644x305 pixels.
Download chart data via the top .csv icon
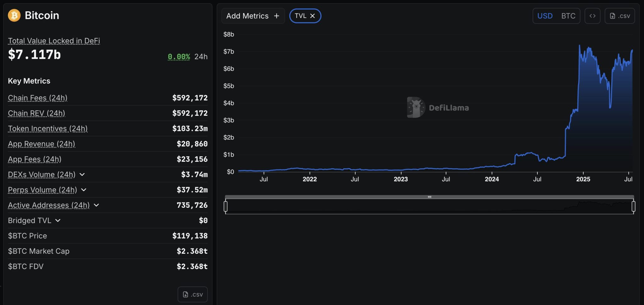[620, 16]
